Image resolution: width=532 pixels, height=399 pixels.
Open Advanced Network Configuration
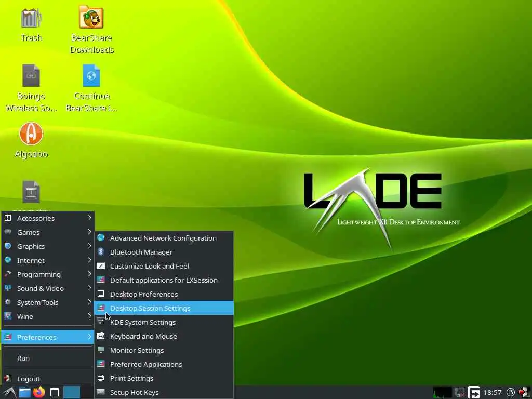pyautogui.click(x=164, y=238)
